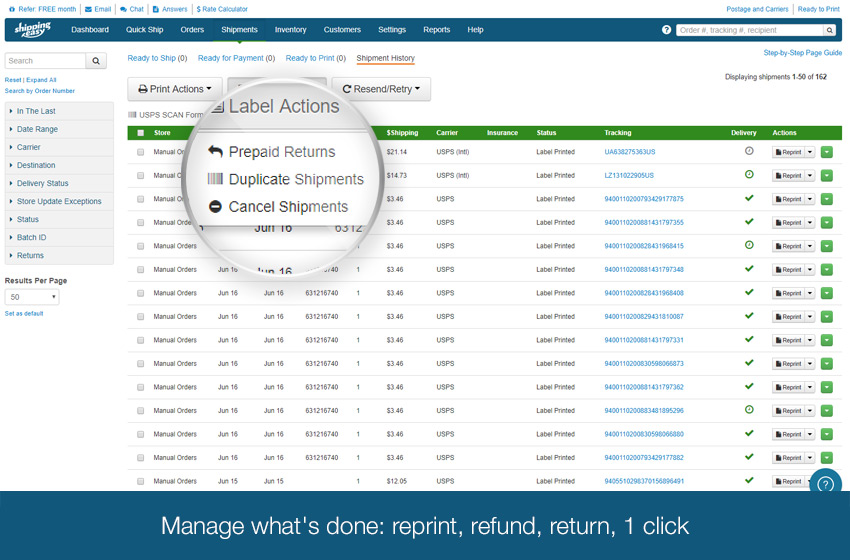Expand the In The Last filter
The height and width of the screenshot is (560, 850).
59,111
